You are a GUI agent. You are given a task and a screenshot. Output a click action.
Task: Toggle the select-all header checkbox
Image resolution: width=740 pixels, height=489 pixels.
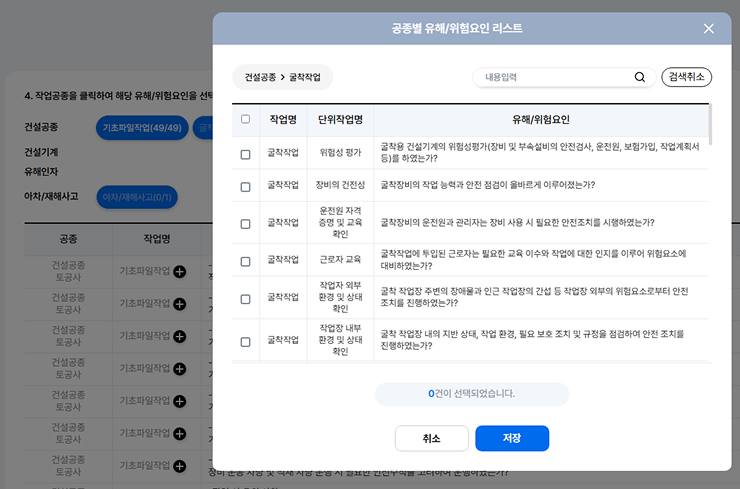point(246,120)
